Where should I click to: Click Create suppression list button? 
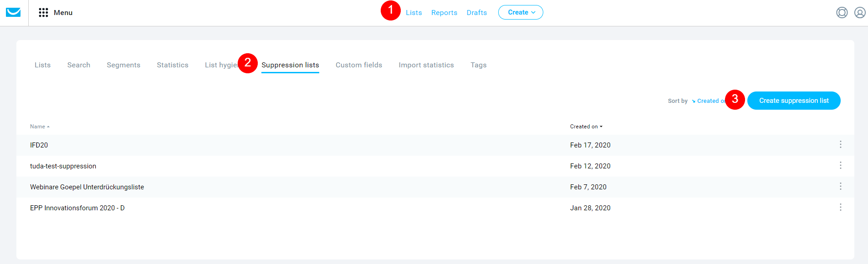click(x=794, y=101)
